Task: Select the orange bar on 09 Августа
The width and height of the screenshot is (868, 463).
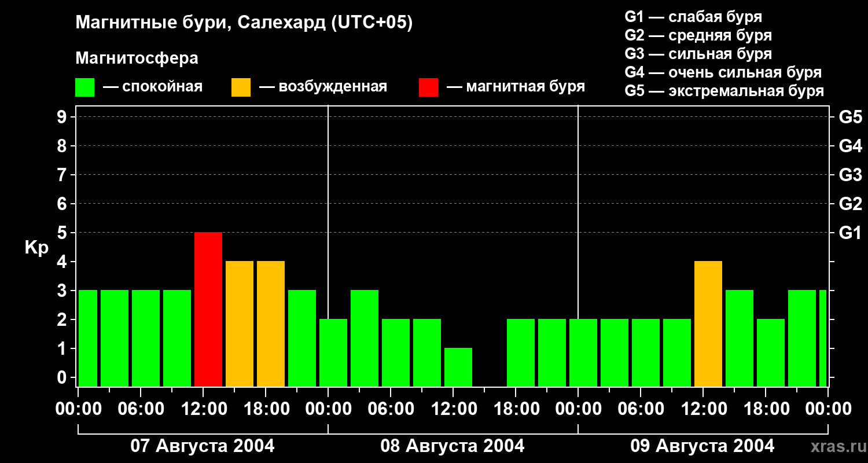Action: click(708, 324)
